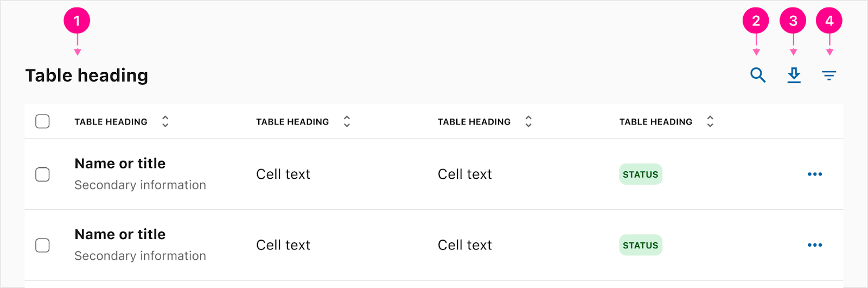Click the download icon above the table
The image size is (868, 288).
coord(794,75)
